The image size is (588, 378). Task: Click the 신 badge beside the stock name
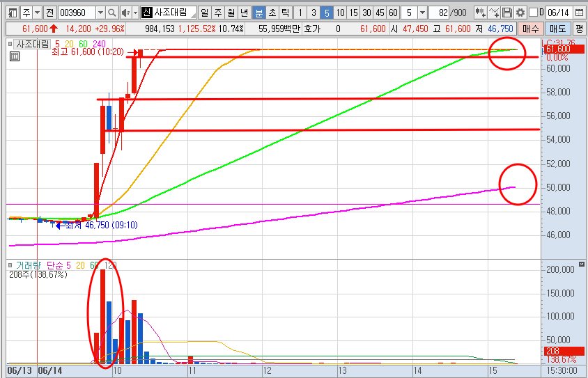(x=146, y=13)
